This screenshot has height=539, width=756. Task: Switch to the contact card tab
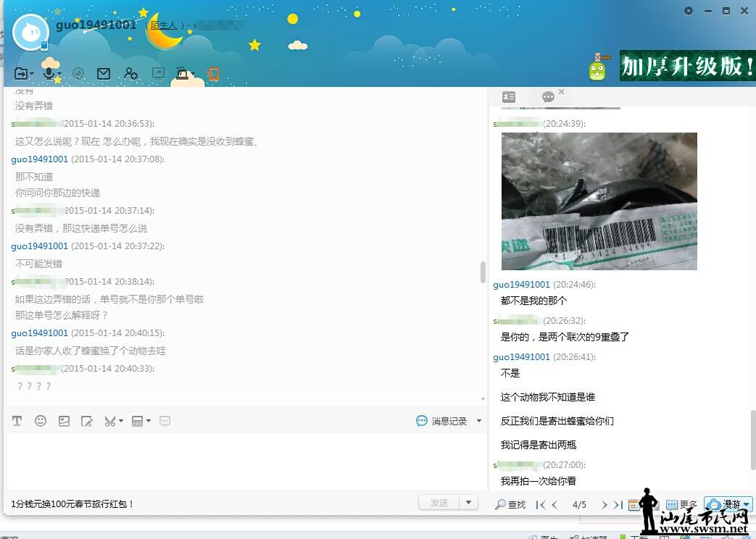(x=509, y=97)
